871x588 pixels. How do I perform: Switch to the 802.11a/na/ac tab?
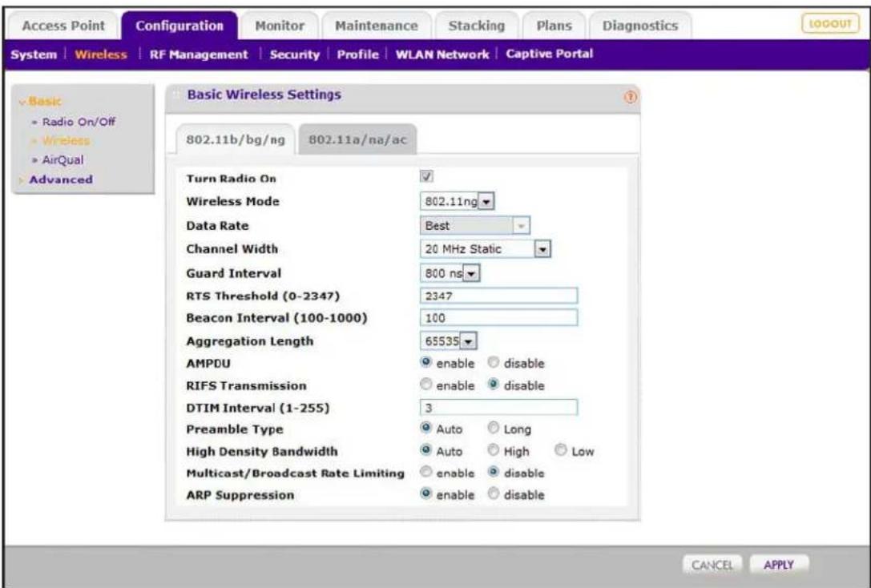357,140
